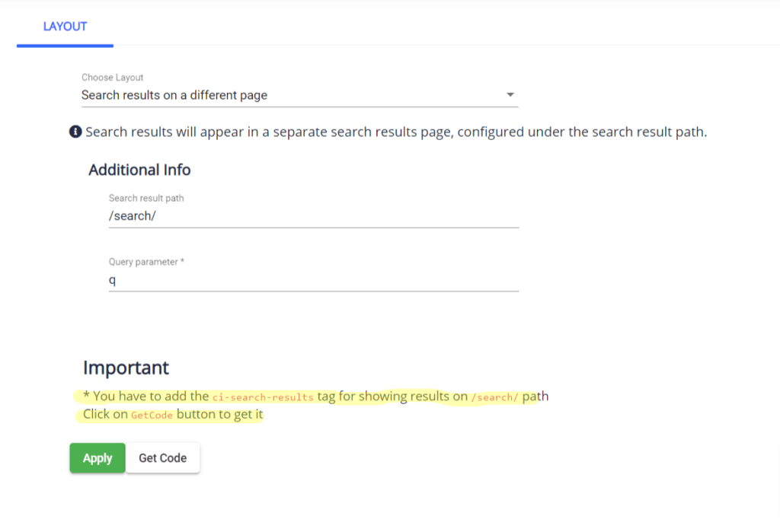The height and width of the screenshot is (532, 780).
Task: Click the highlighted /search/ path in Important note
Action: [x=494, y=397]
